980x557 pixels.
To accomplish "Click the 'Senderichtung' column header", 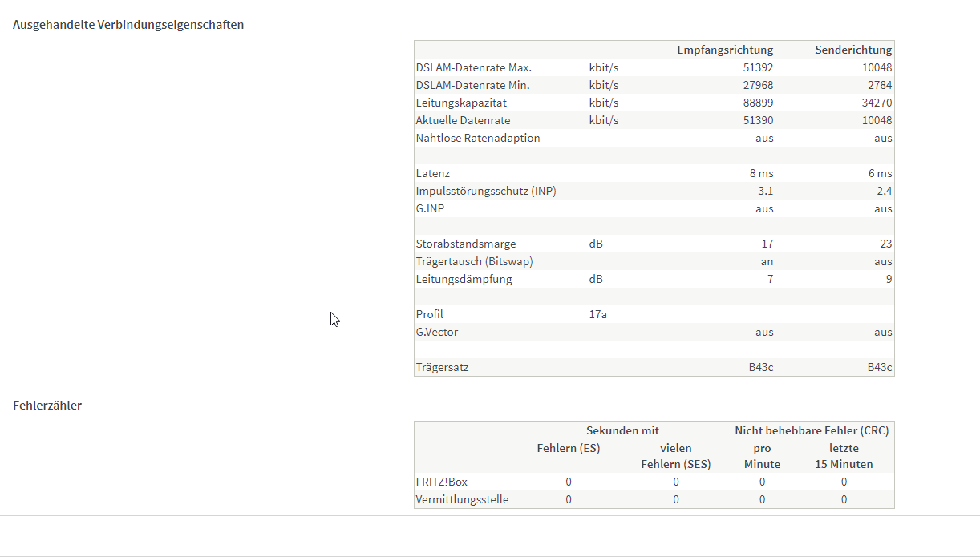I will click(853, 50).
